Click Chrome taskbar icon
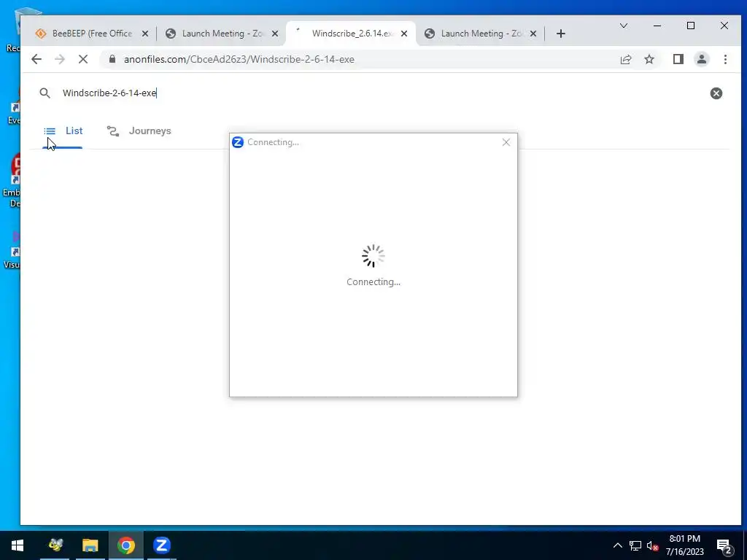The height and width of the screenshot is (560, 747). coord(125,545)
